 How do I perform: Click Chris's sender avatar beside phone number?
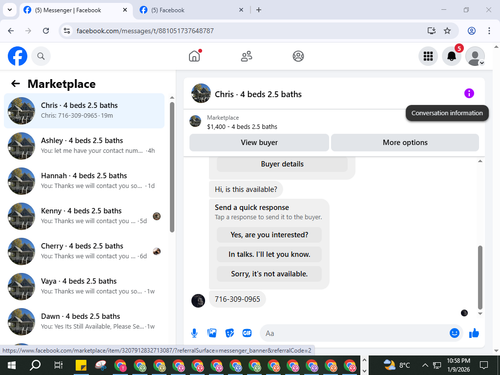pyautogui.click(x=198, y=301)
